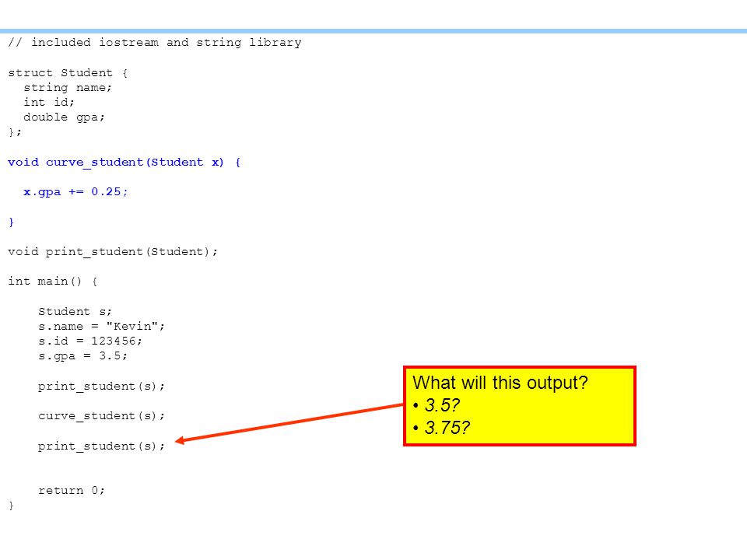Click the 'return 0;' line

(72, 491)
